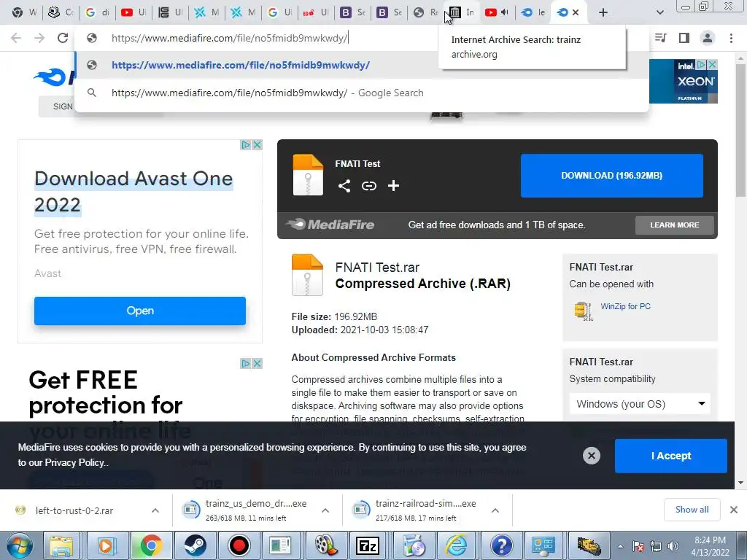Open Steam from the taskbar
Viewport: 747px width, 560px height.
point(194,545)
